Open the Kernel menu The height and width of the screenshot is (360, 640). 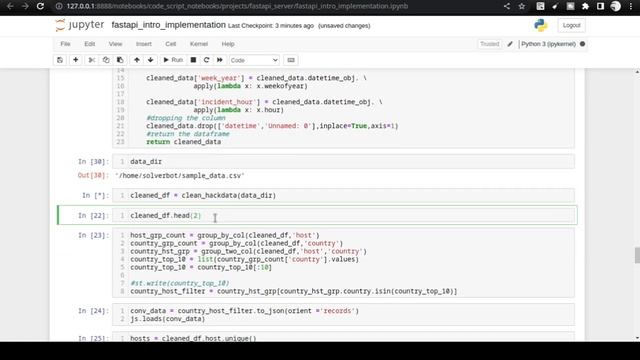click(x=199, y=44)
